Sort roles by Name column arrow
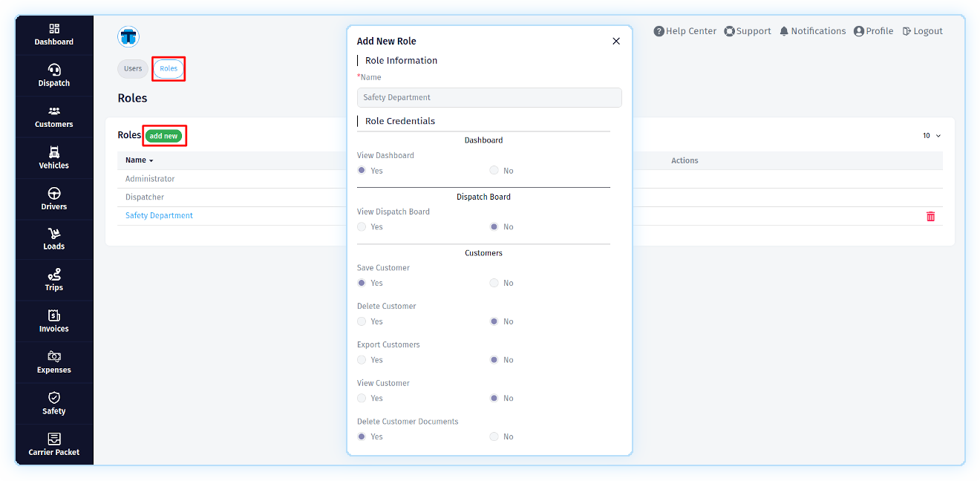The width and height of the screenshot is (980, 481). [x=151, y=161]
